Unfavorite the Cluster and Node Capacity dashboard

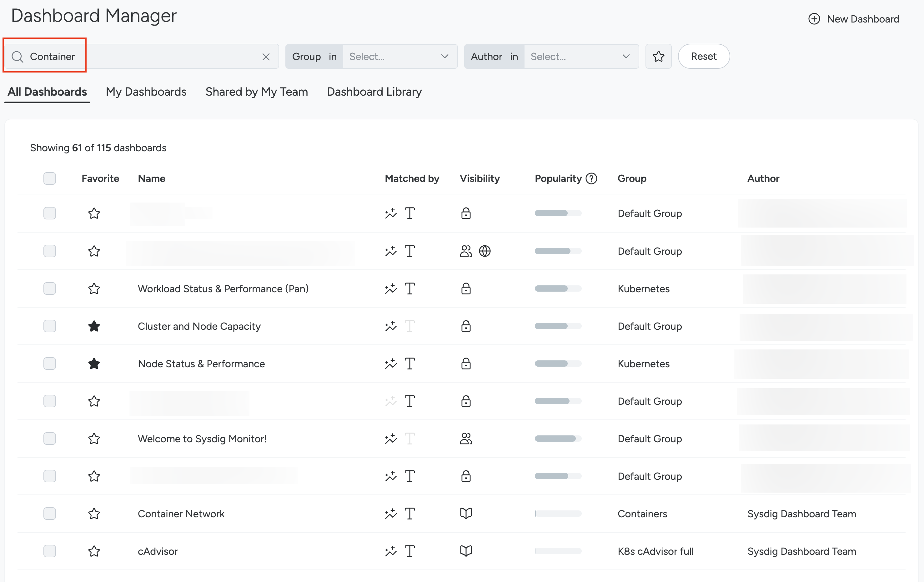coord(94,326)
